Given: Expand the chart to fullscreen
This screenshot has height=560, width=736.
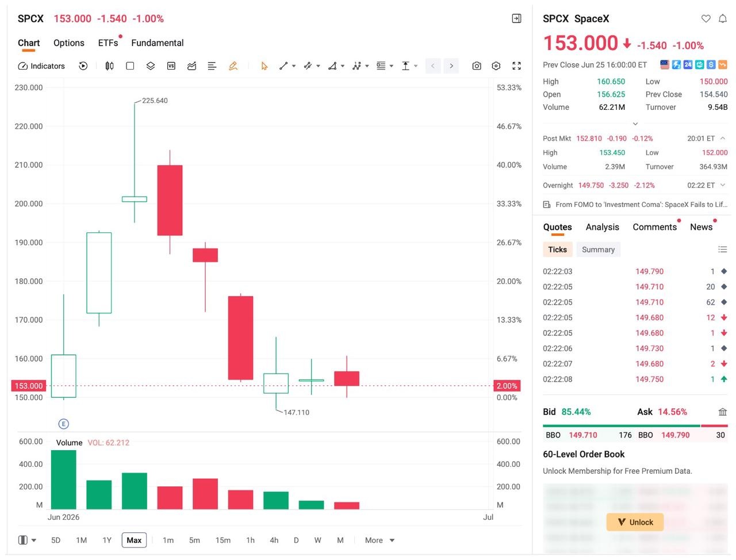Looking at the screenshot, I should pos(516,66).
